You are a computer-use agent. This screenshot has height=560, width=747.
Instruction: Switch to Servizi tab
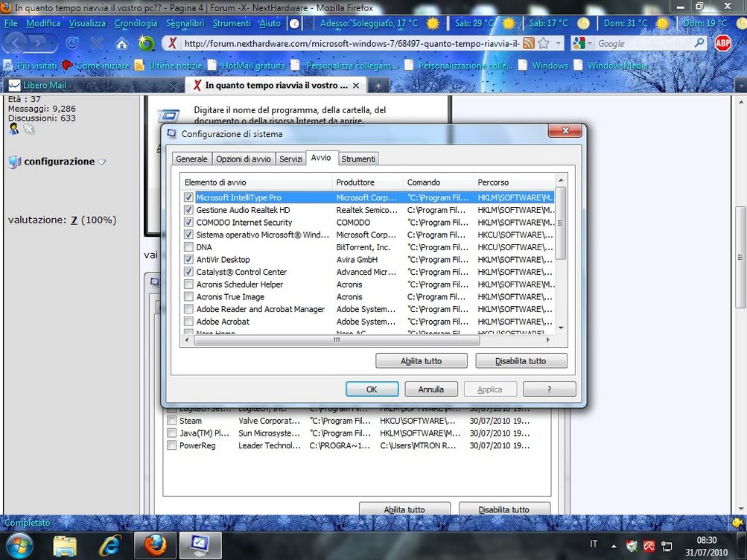pyautogui.click(x=290, y=159)
